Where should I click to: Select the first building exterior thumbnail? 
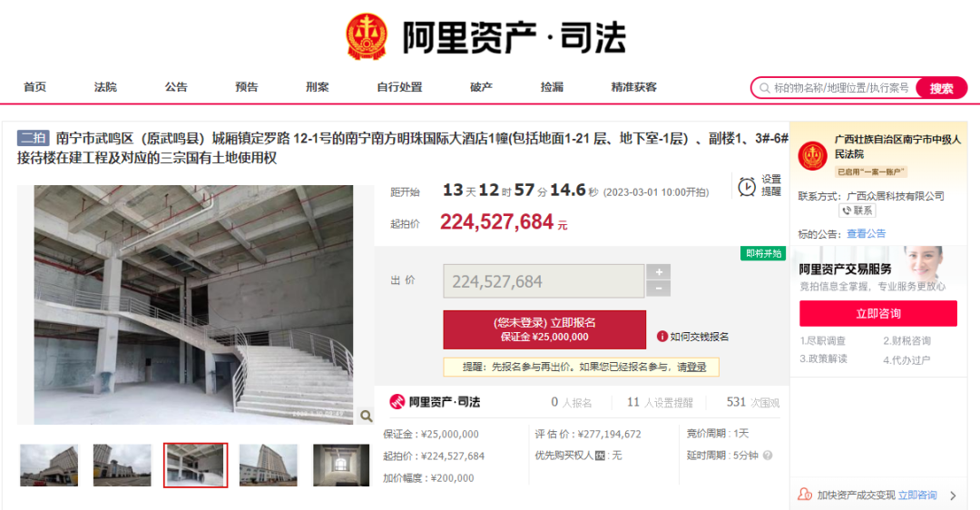(x=49, y=465)
